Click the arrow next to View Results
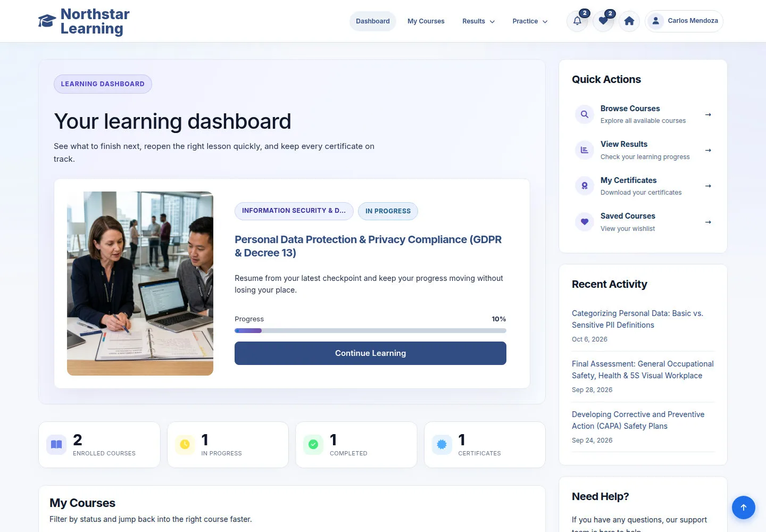 pos(708,150)
